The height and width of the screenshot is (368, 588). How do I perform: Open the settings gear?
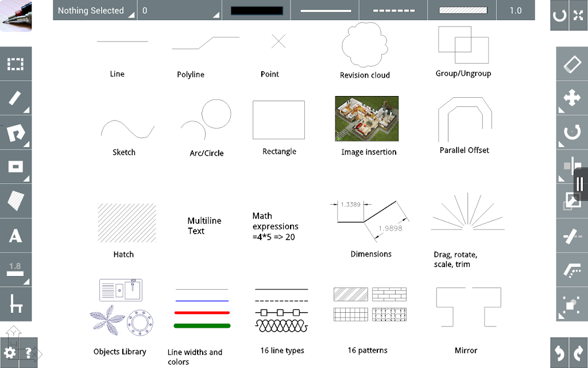pyautogui.click(x=9, y=352)
